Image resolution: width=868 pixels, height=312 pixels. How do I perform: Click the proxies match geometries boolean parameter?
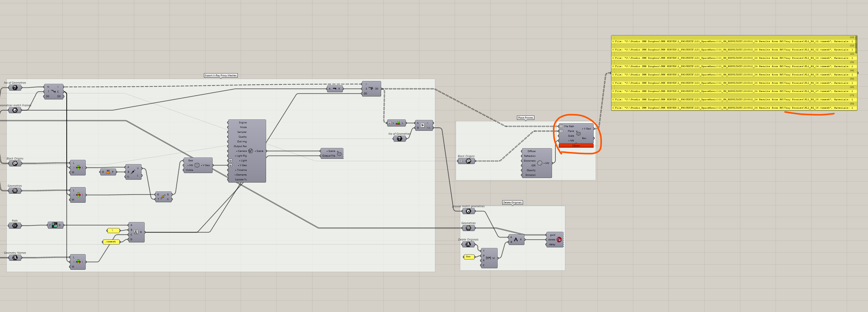click(468, 211)
